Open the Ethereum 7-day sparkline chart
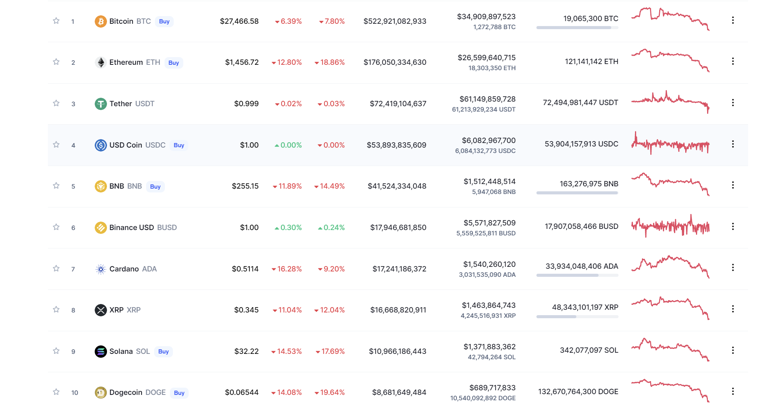The width and height of the screenshot is (760, 411). coord(670,60)
